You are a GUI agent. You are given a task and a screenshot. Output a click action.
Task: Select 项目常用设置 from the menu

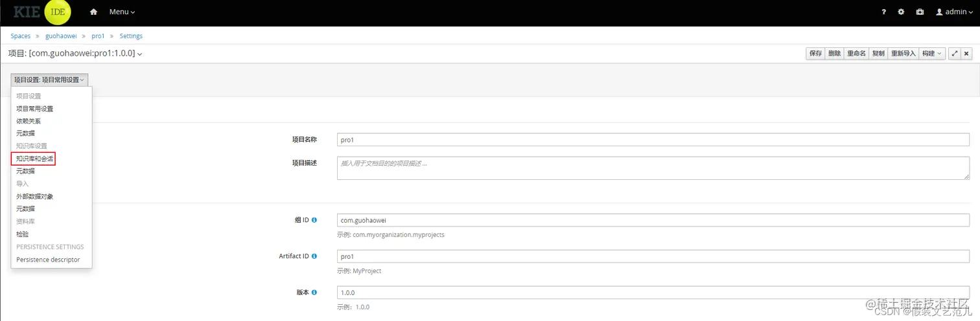(x=34, y=109)
